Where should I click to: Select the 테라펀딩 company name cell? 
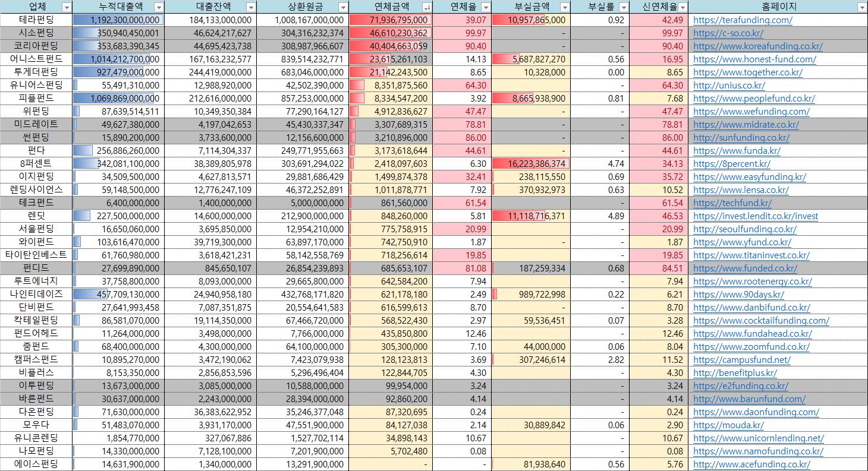(x=36, y=20)
